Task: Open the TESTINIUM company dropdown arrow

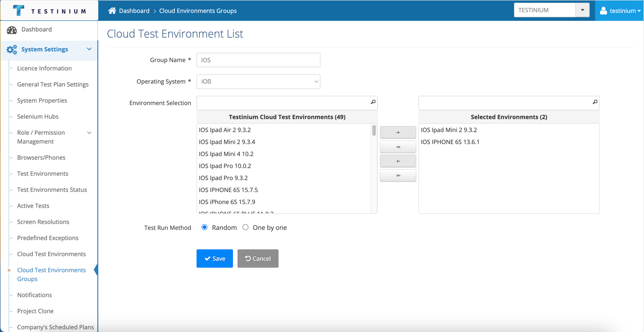Action: (x=583, y=10)
